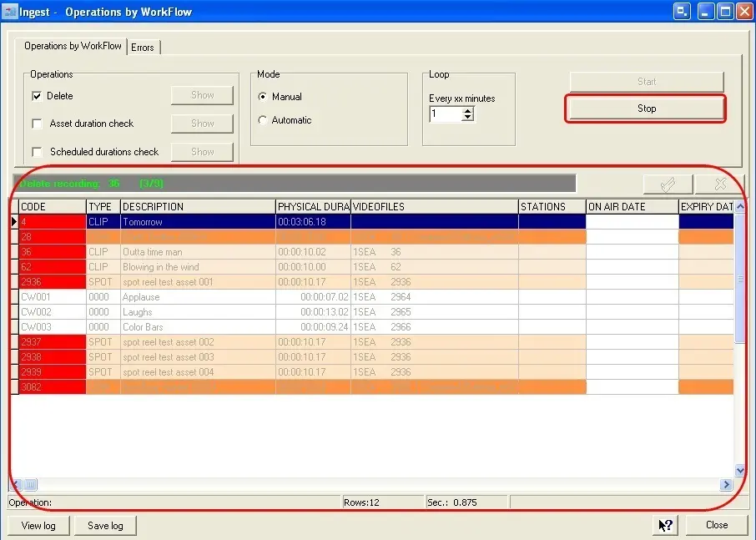Enable Asset duration check checkbox
The image size is (756, 540).
(37, 124)
